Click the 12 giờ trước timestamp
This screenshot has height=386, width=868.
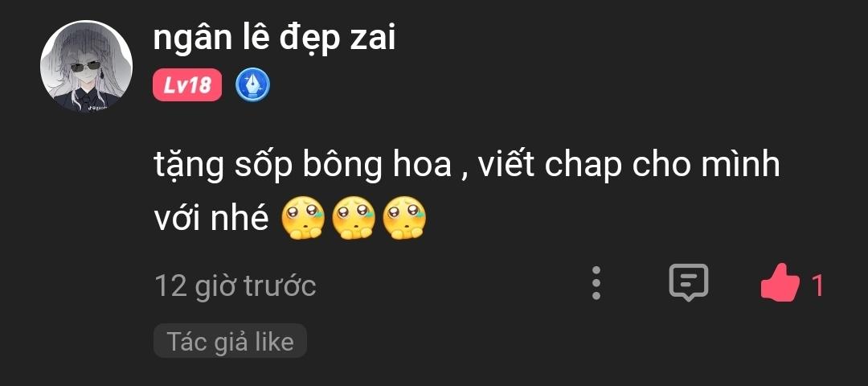pos(235,286)
